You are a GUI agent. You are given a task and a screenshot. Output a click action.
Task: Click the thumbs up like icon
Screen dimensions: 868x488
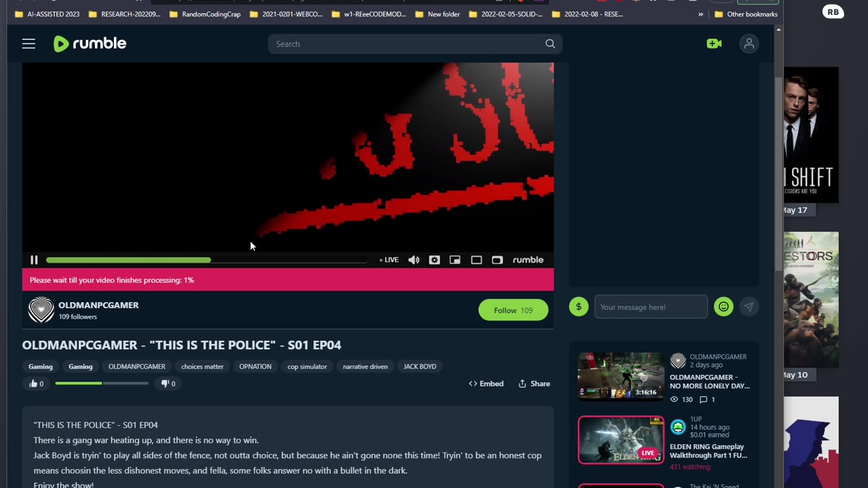(x=33, y=384)
